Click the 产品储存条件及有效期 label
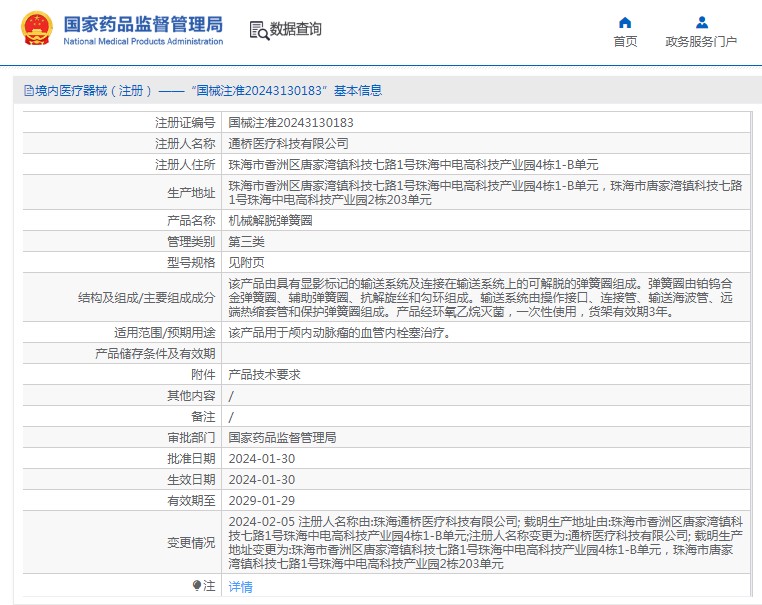Viewport: 762px width, 605px height. pos(155,354)
